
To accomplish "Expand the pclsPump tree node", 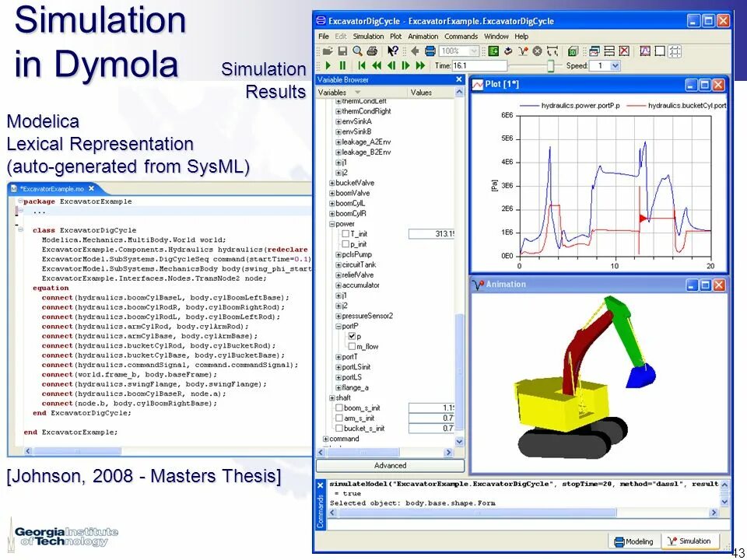I will coord(338,255).
